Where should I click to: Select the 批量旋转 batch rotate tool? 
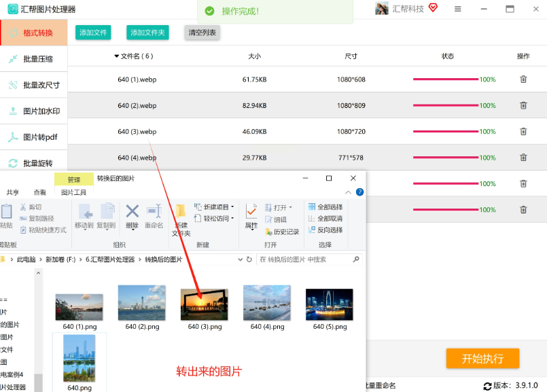pyautogui.click(x=37, y=163)
